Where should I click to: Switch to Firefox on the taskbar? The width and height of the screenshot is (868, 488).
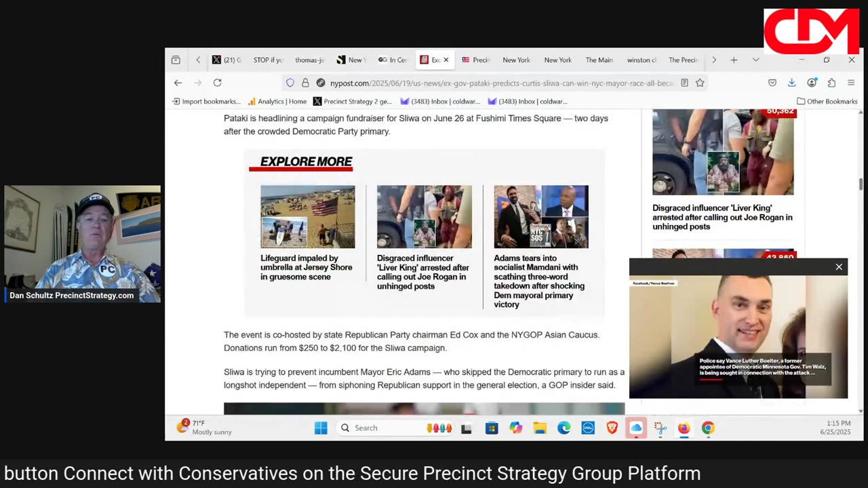point(684,428)
